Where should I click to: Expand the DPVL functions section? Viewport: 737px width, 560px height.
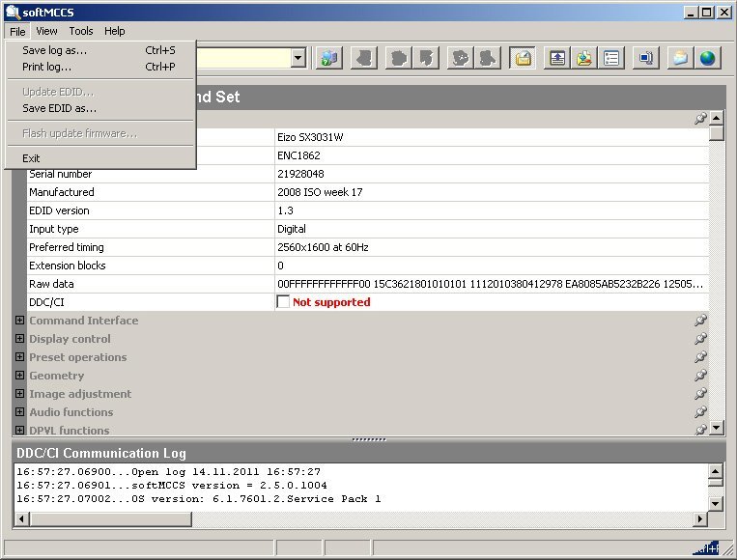coord(19,430)
